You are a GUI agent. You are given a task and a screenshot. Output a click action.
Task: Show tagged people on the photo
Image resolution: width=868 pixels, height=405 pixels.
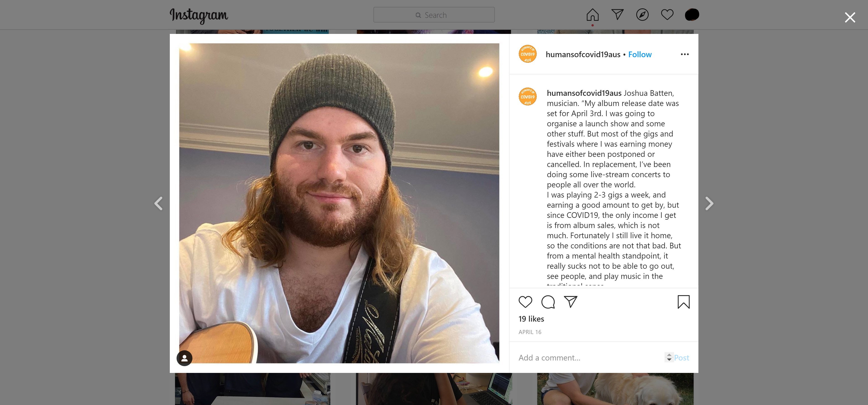(184, 358)
